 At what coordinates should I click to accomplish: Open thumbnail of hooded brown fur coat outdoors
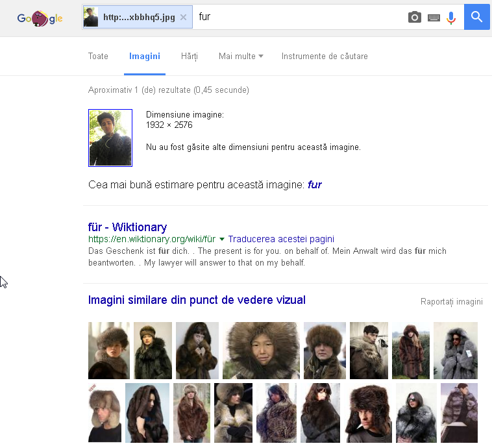pyautogui.click(x=411, y=351)
